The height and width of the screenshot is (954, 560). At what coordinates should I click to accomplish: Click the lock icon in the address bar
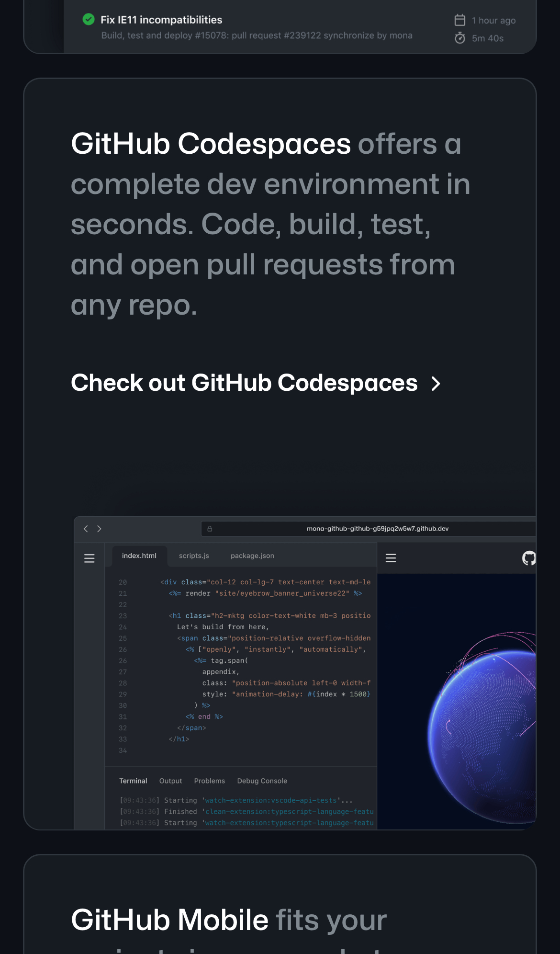pyautogui.click(x=210, y=529)
